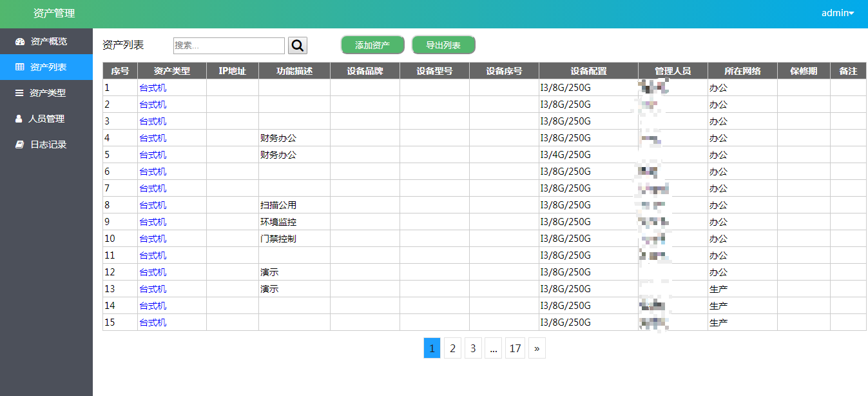Click the book icon beside 日志记录
868x396 pixels.
(x=19, y=144)
